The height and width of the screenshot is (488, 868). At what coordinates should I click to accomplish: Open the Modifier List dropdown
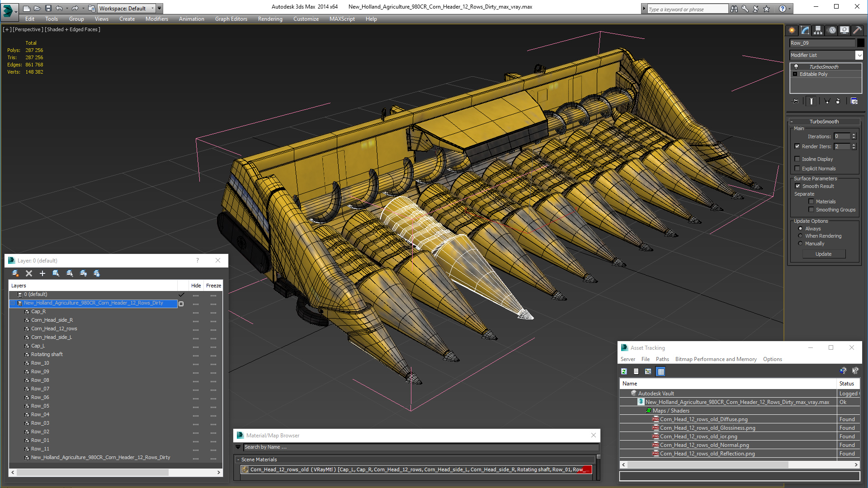click(859, 55)
